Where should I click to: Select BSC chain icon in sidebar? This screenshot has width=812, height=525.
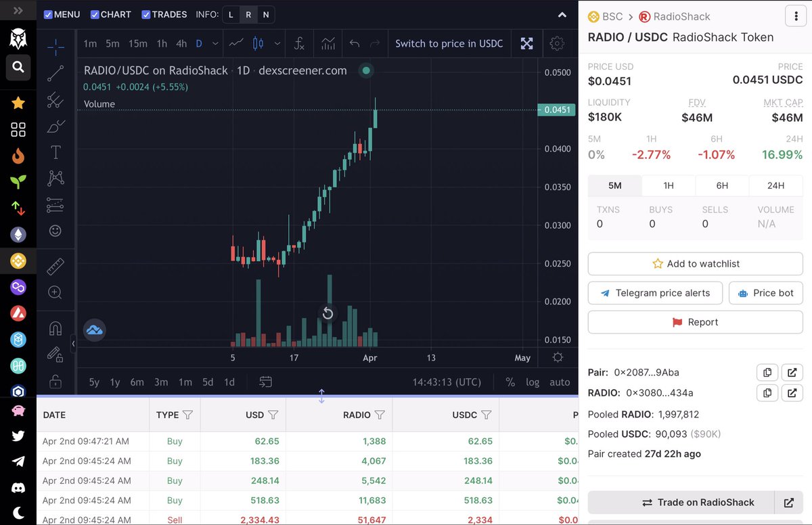[18, 260]
